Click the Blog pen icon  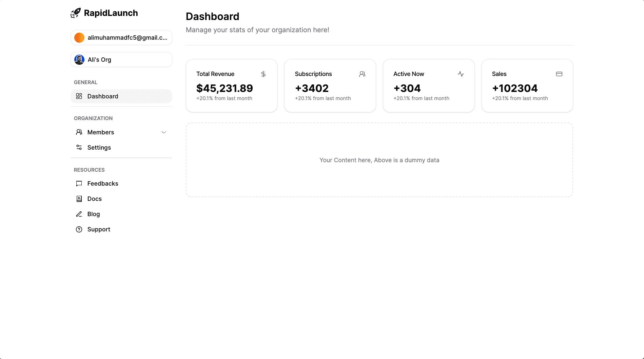[x=79, y=214]
